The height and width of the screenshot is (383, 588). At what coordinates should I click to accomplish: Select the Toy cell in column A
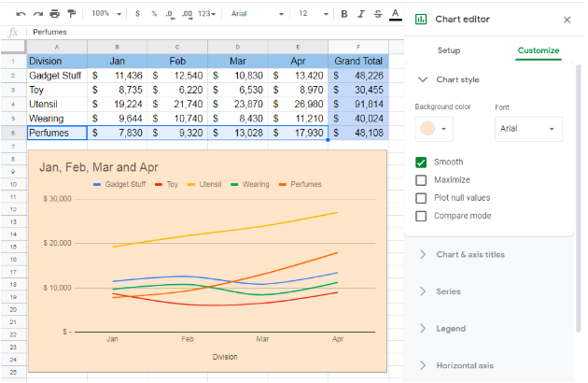pos(57,90)
